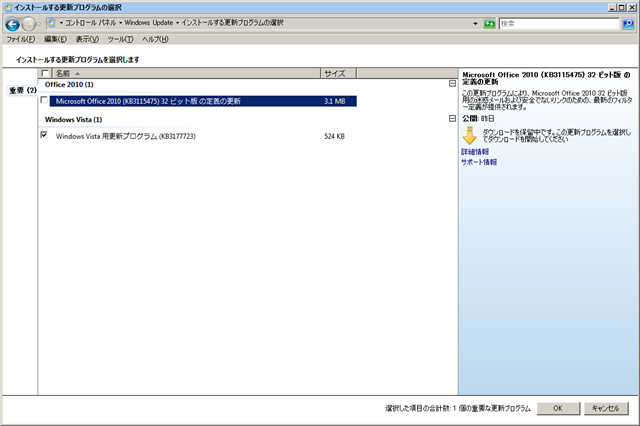Open the recent pages arrow beside Forward
640x426 pixels.
click(x=39, y=24)
